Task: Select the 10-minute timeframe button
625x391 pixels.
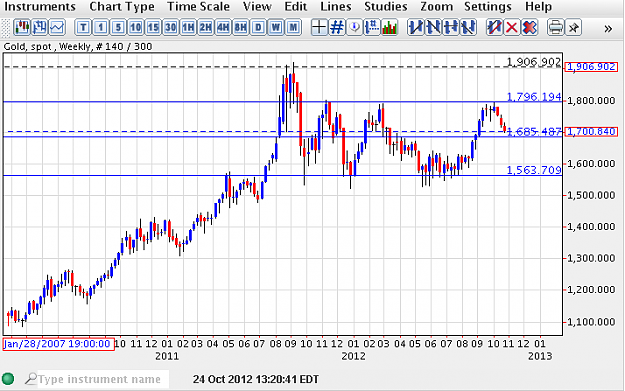Action: pyautogui.click(x=136, y=28)
